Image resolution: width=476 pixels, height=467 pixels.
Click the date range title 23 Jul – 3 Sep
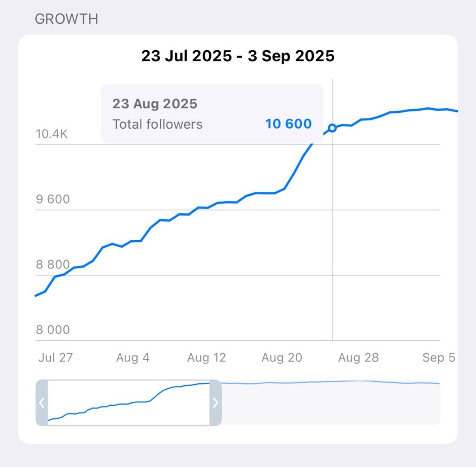pyautogui.click(x=238, y=56)
